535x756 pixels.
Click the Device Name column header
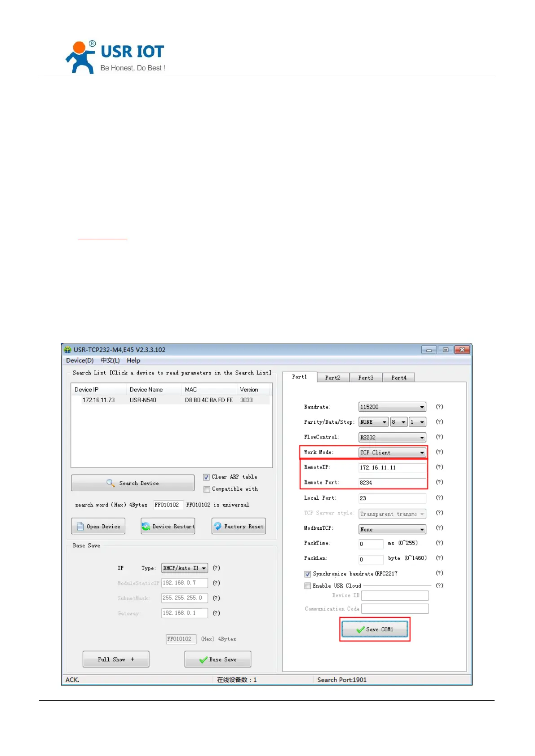tap(154, 390)
